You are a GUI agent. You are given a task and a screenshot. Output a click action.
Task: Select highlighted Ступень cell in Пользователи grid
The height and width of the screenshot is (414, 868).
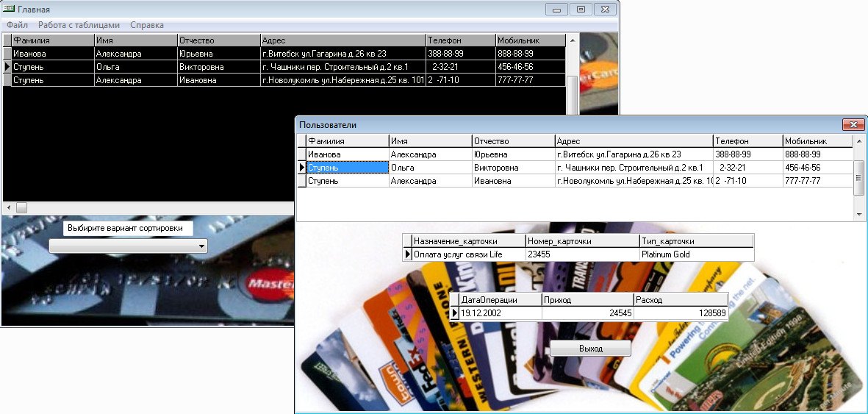[348, 168]
